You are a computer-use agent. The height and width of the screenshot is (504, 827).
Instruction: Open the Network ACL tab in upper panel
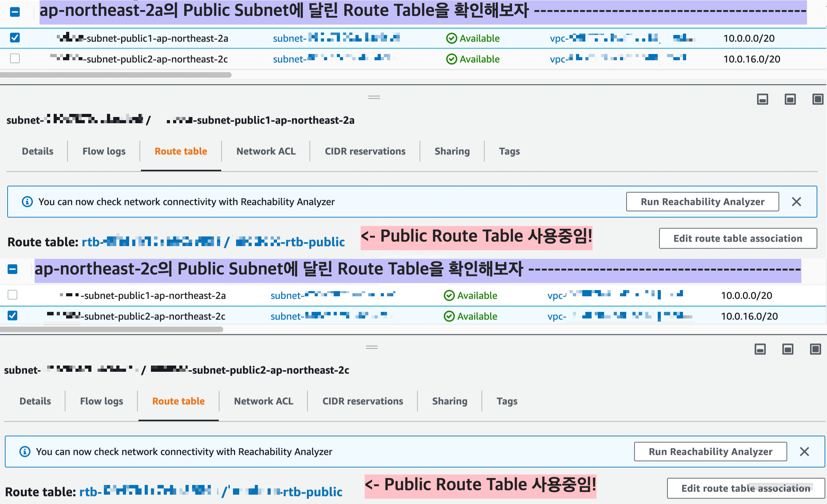pos(266,151)
